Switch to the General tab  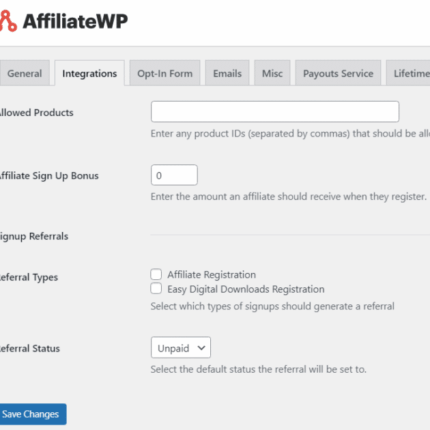coord(24,73)
